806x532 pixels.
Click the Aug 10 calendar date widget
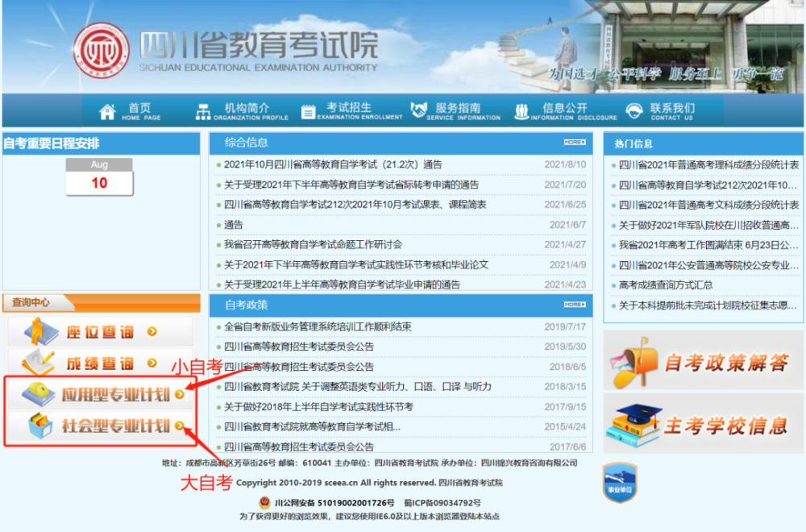99,177
